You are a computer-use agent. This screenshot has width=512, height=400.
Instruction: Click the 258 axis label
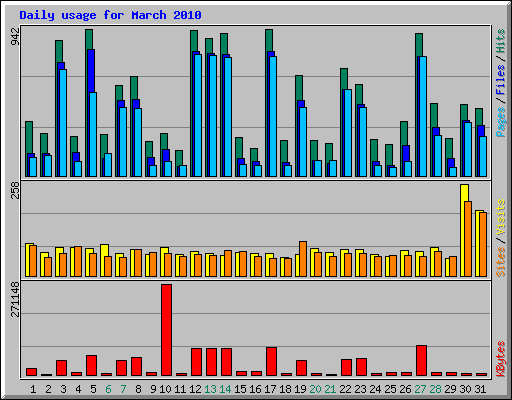coord(15,190)
